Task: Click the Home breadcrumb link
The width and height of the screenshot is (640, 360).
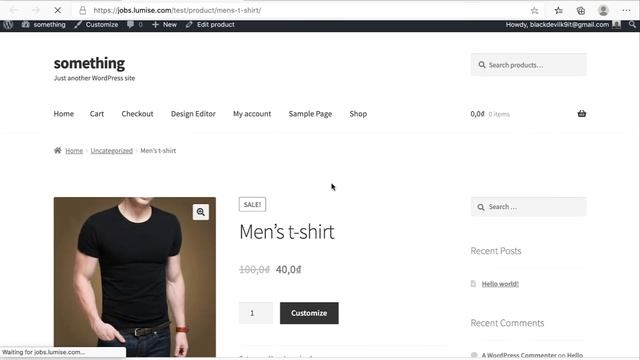Action: pyautogui.click(x=74, y=151)
